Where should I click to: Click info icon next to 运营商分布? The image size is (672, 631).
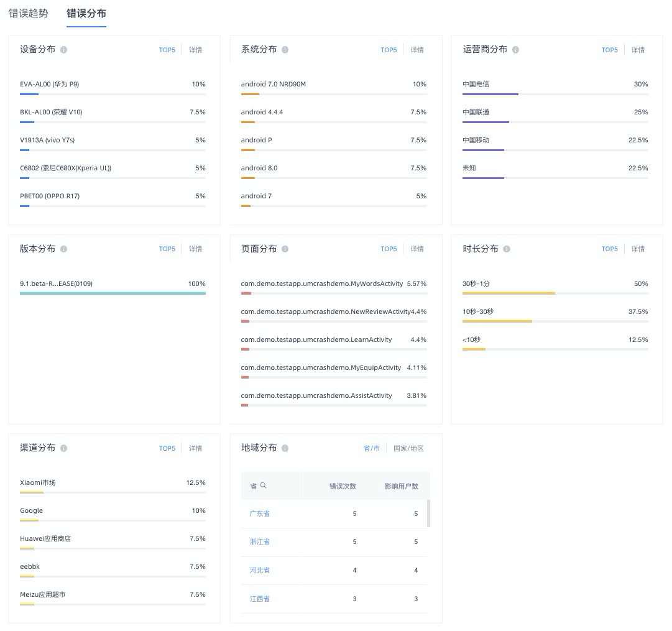515,50
